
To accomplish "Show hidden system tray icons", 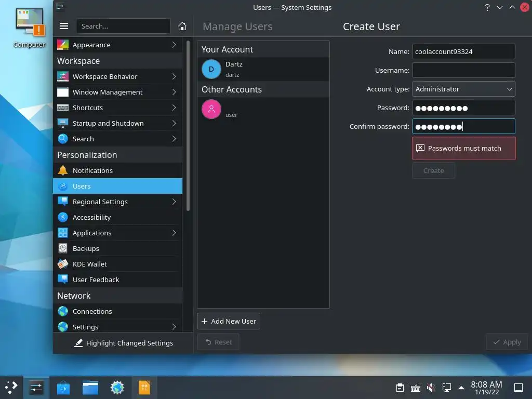I will tap(461, 388).
